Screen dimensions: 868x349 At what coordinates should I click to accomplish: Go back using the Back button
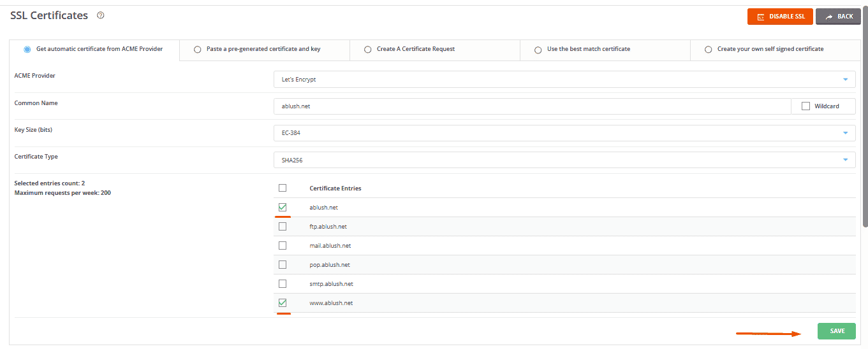(x=838, y=17)
